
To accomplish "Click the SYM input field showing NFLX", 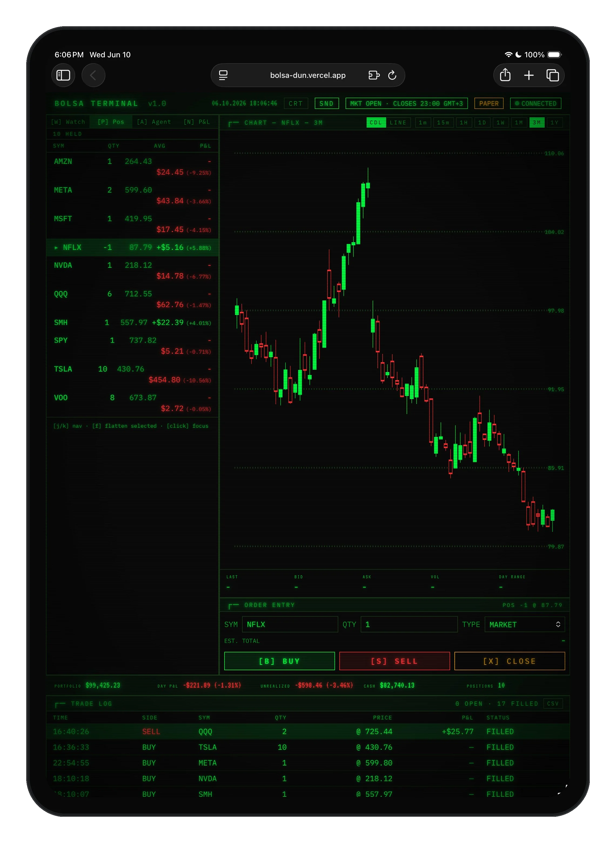I will (290, 624).
